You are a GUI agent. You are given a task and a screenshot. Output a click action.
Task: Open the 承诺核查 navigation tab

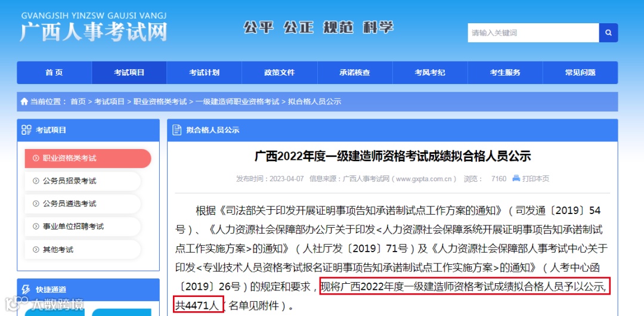(355, 73)
